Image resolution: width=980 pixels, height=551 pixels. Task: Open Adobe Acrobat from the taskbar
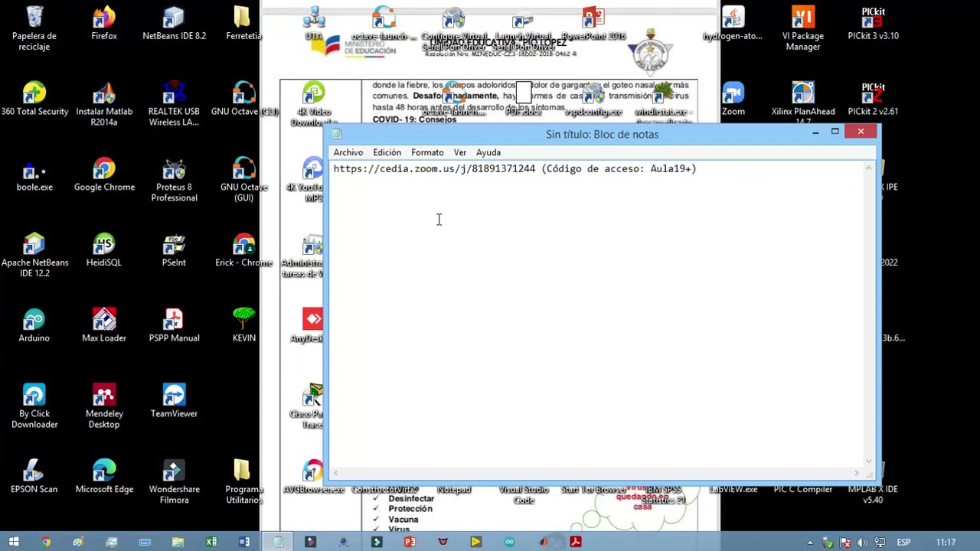point(576,542)
